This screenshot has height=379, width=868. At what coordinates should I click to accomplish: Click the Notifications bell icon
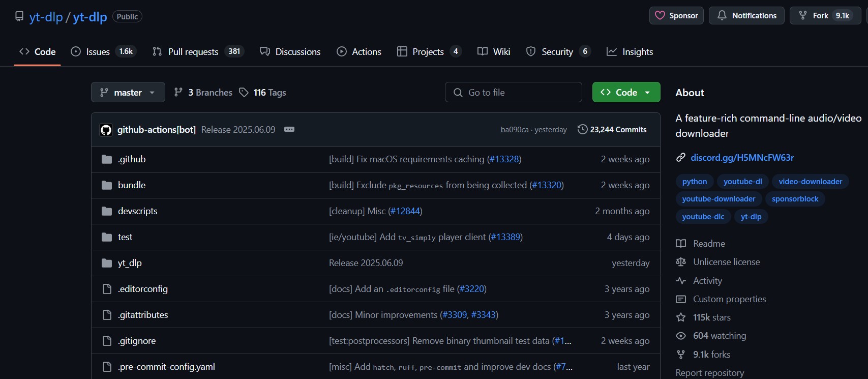tap(722, 16)
